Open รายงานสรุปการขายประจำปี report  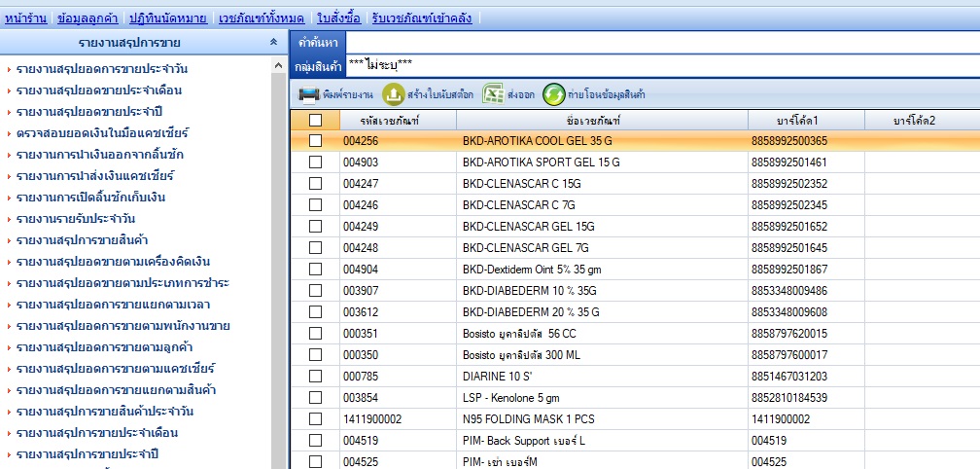pos(87,454)
